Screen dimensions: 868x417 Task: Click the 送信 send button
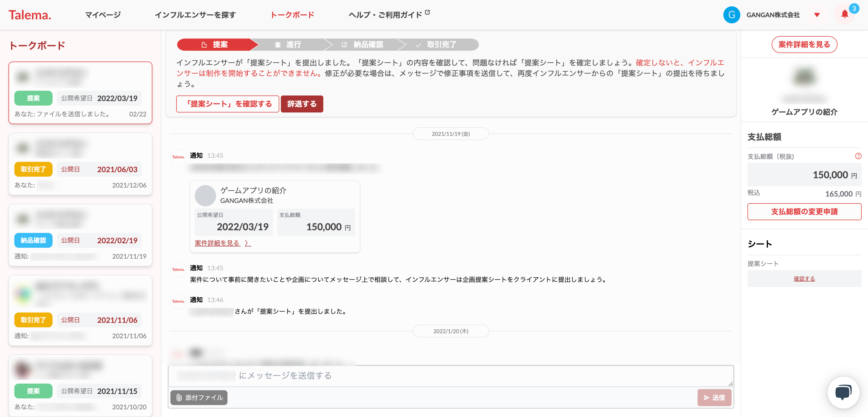[x=714, y=397]
